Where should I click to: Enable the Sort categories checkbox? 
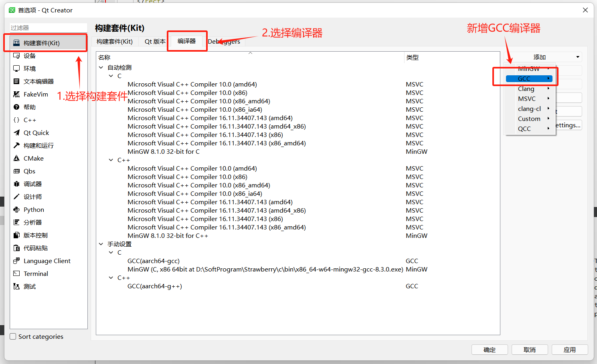coord(13,336)
